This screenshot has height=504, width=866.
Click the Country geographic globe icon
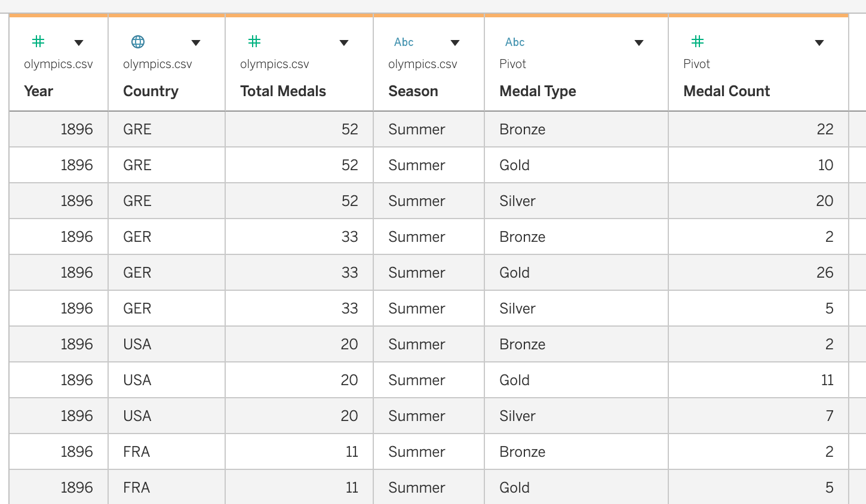[x=138, y=42]
